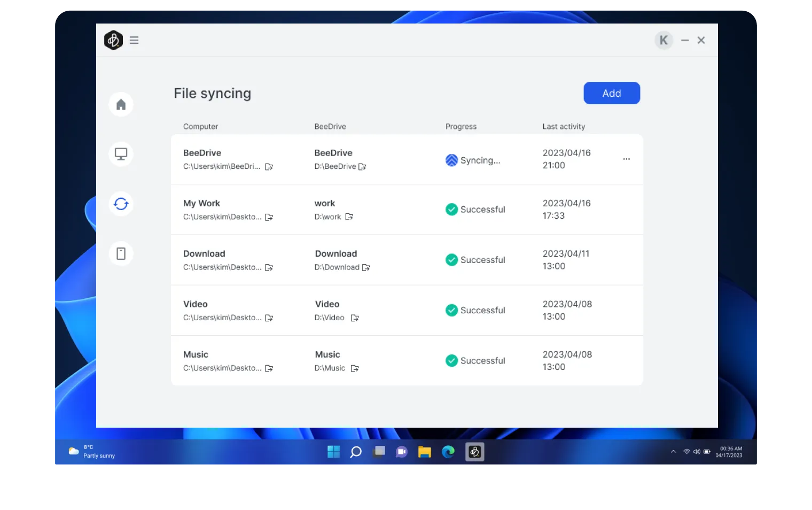The width and height of the screenshot is (812, 510).
Task: Open Windows Search from the taskbar
Action: 356,452
